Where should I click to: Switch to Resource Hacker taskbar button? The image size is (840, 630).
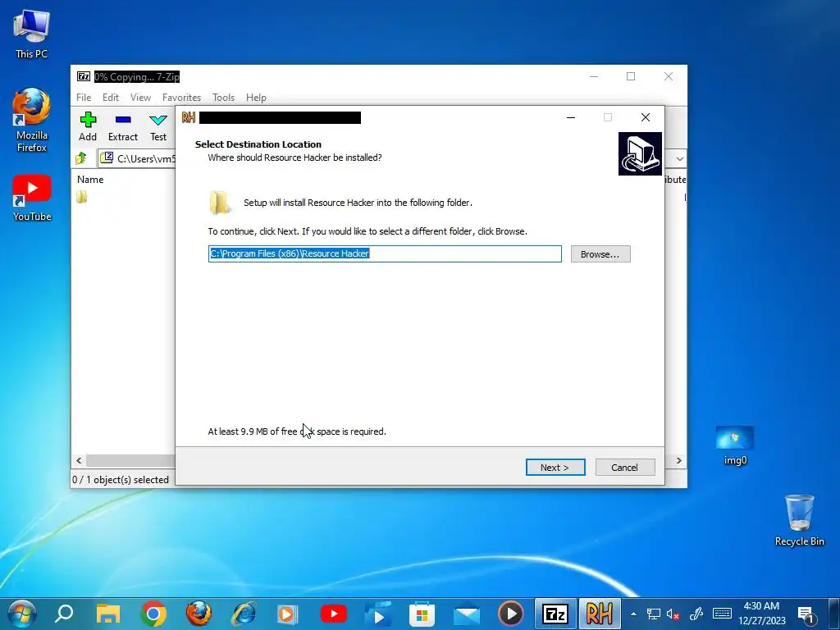pos(600,614)
